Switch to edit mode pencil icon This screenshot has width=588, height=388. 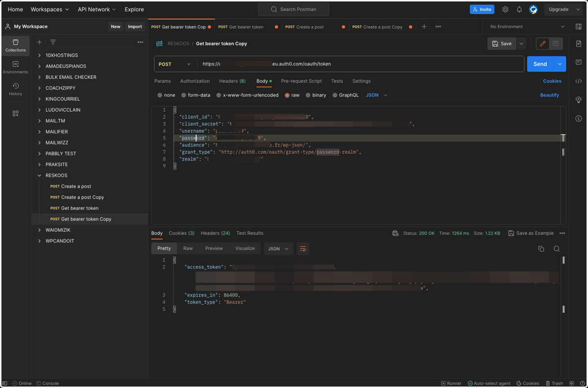(x=542, y=44)
